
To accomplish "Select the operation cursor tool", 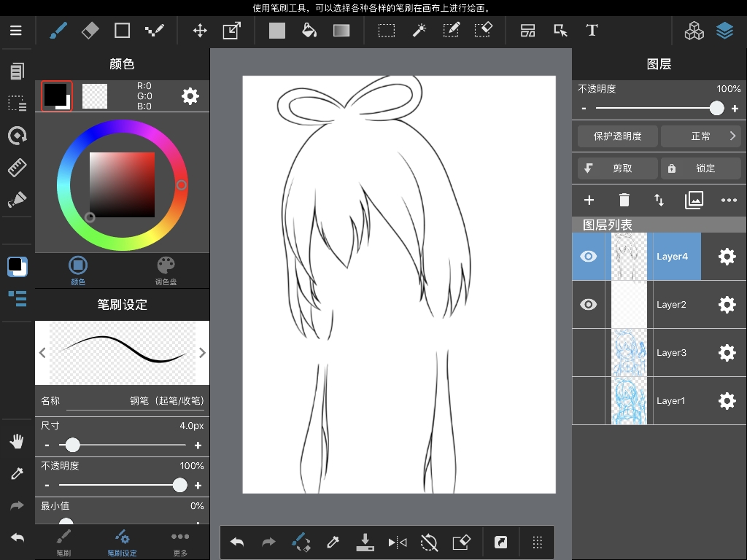I will (x=560, y=31).
